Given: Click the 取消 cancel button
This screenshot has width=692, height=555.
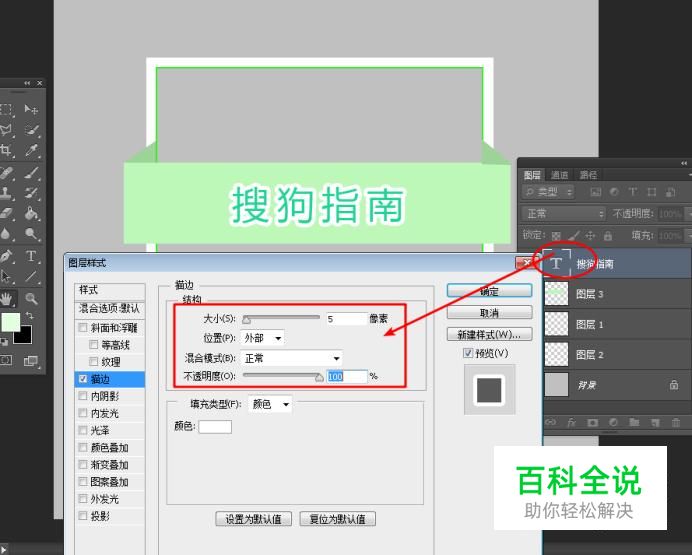Looking at the screenshot, I should point(489,313).
